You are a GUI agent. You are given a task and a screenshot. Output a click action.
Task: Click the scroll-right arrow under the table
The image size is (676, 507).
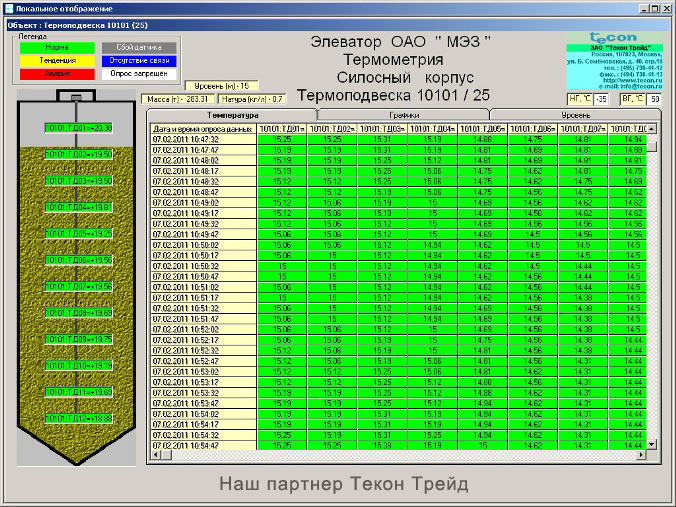642,454
